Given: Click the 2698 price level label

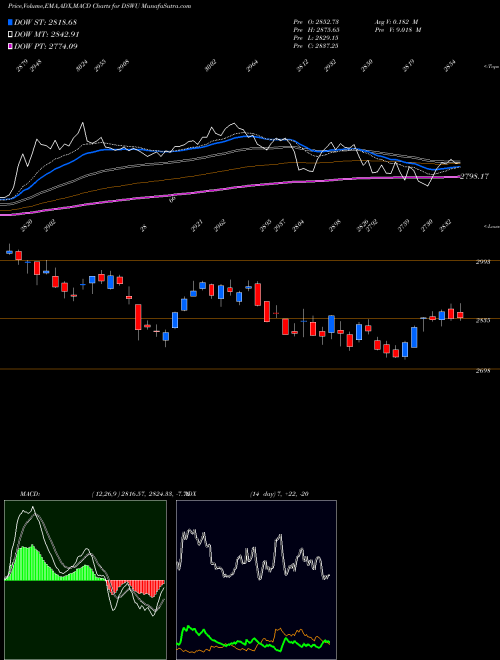Looking at the screenshot, I should pyautogui.click(x=483, y=371).
